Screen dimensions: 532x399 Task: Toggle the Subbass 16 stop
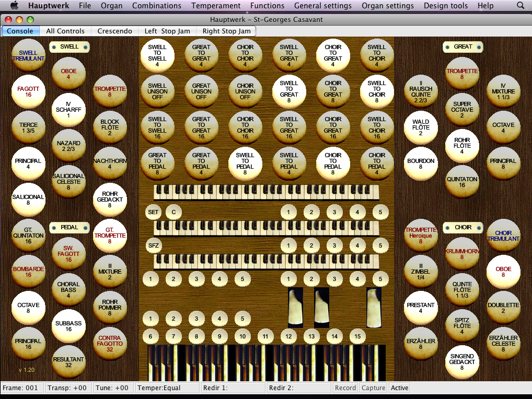(68, 326)
